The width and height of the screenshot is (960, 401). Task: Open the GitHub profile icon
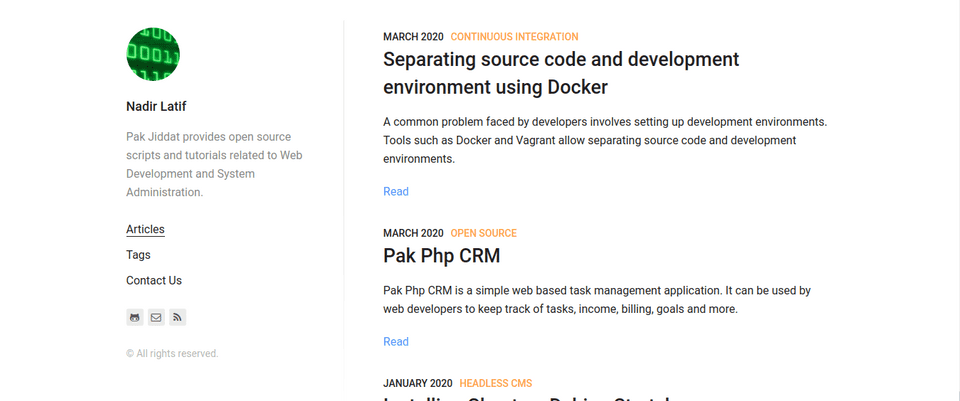(x=135, y=318)
